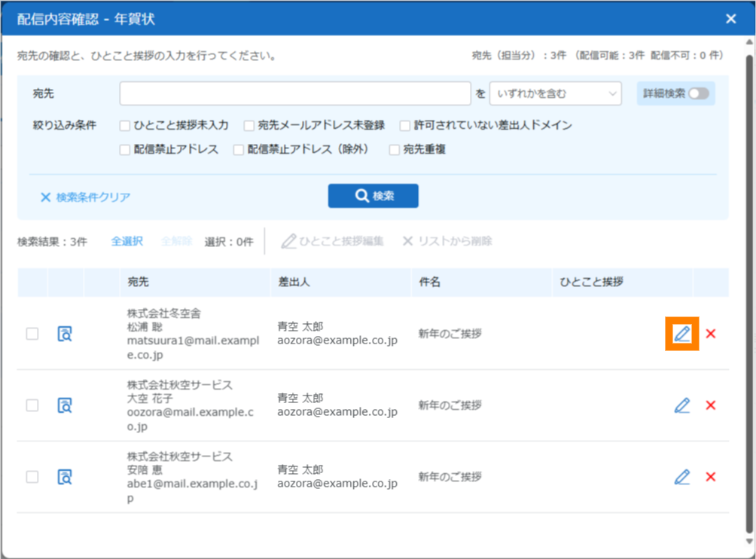Enable the 宛先重複 filter checkbox
The image size is (756, 559).
(x=395, y=150)
